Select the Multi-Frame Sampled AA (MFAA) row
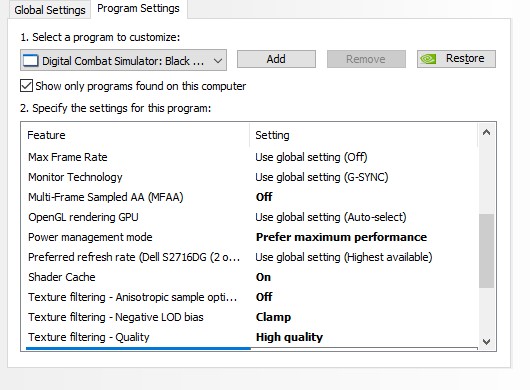 [x=252, y=197]
